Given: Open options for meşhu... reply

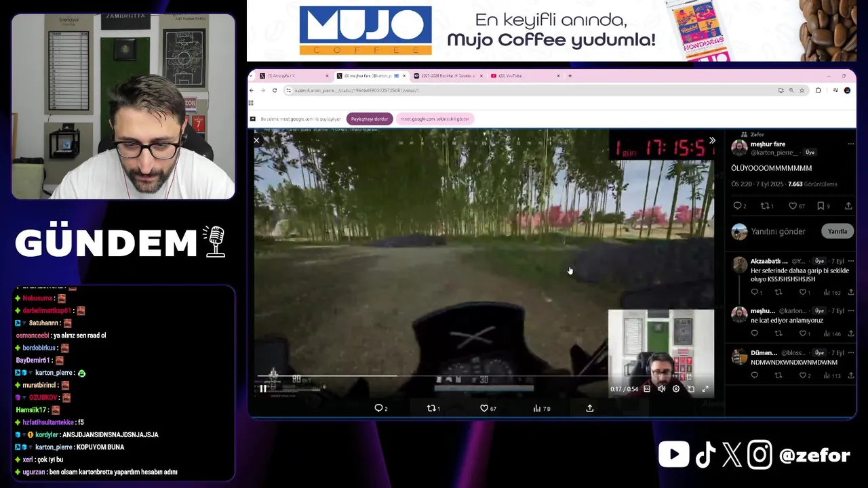Looking at the screenshot, I should [850, 310].
